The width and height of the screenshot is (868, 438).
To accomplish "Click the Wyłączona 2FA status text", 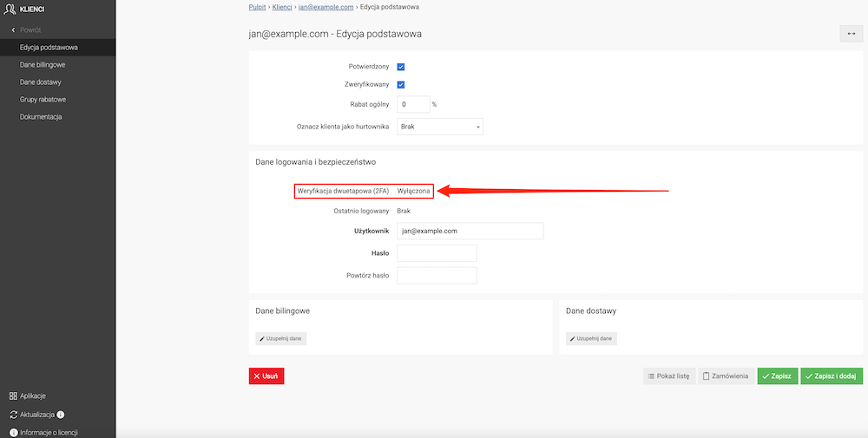I will 413,191.
